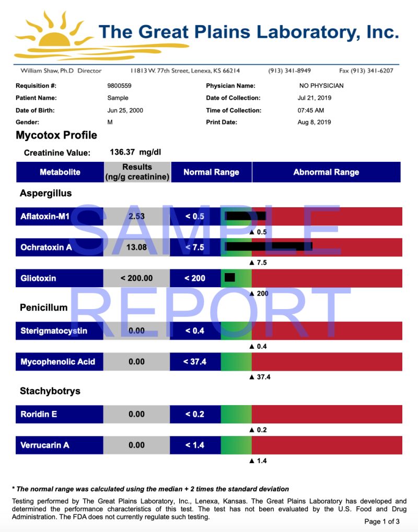Click William Shaw, Ph.D Director text

(61, 70)
